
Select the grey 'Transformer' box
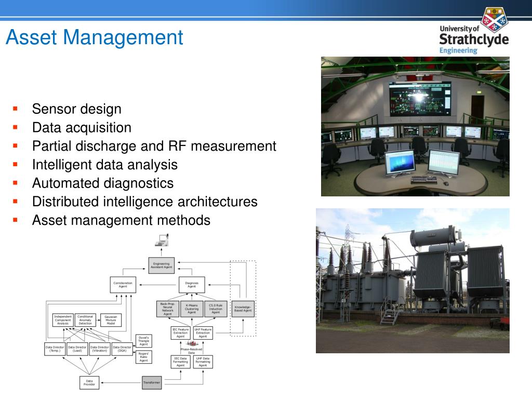152,383
